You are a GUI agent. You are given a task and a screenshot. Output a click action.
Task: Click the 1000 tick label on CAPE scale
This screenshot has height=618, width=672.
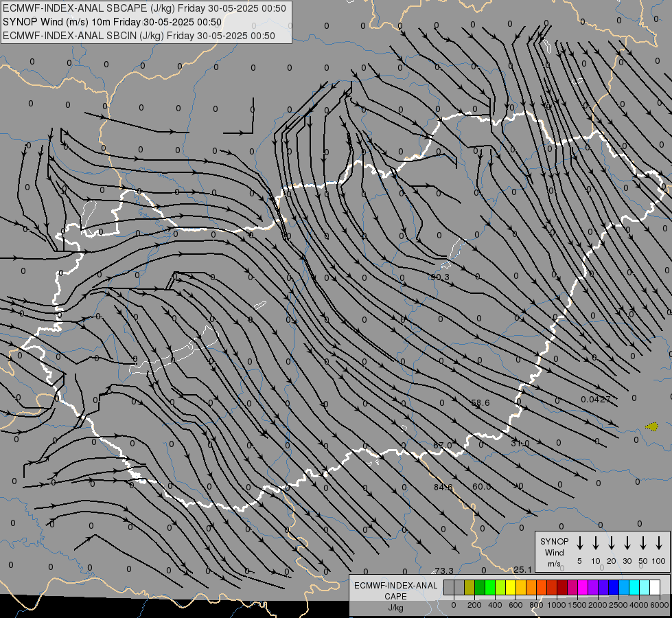(557, 605)
